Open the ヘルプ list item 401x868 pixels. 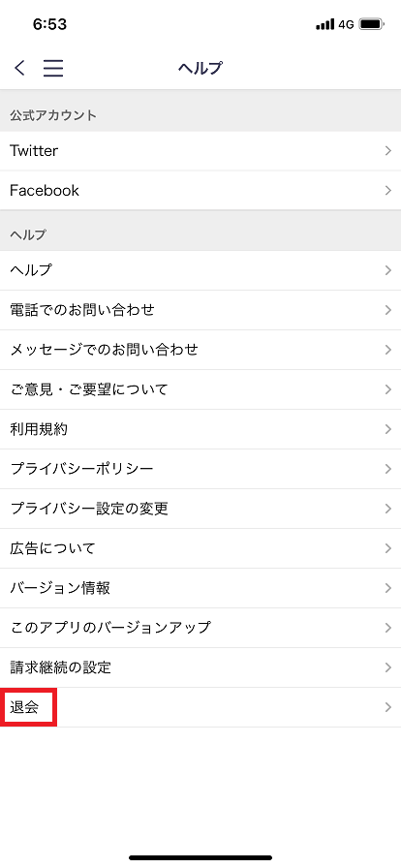tap(200, 270)
